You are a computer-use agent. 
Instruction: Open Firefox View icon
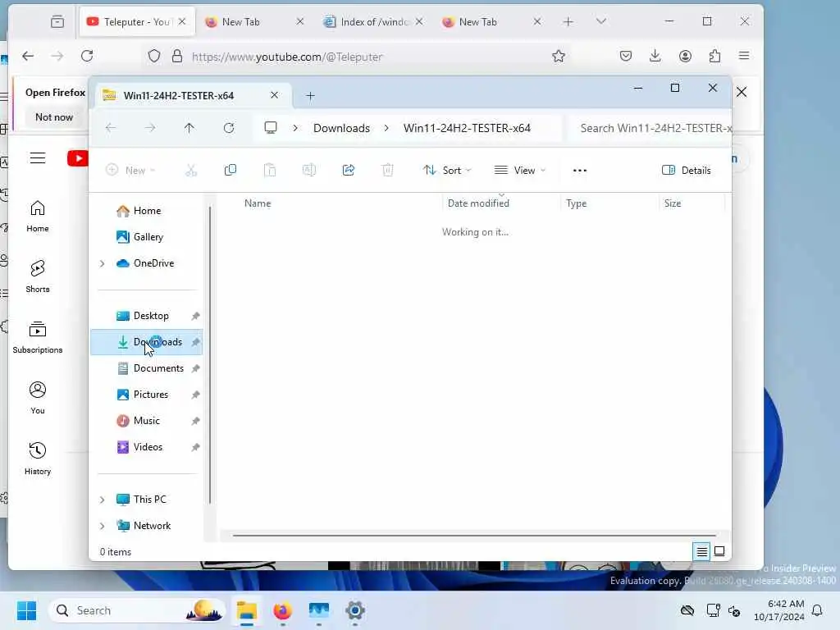point(57,22)
